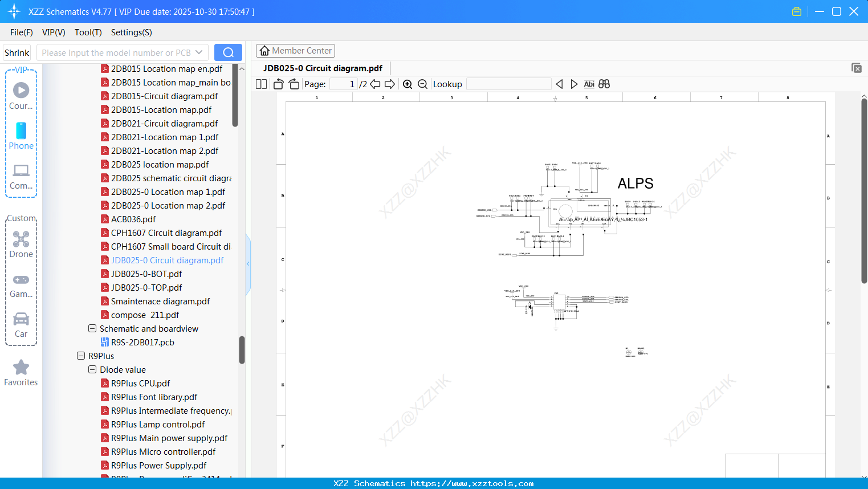Collapse the left panel with splitter handle

point(248,263)
